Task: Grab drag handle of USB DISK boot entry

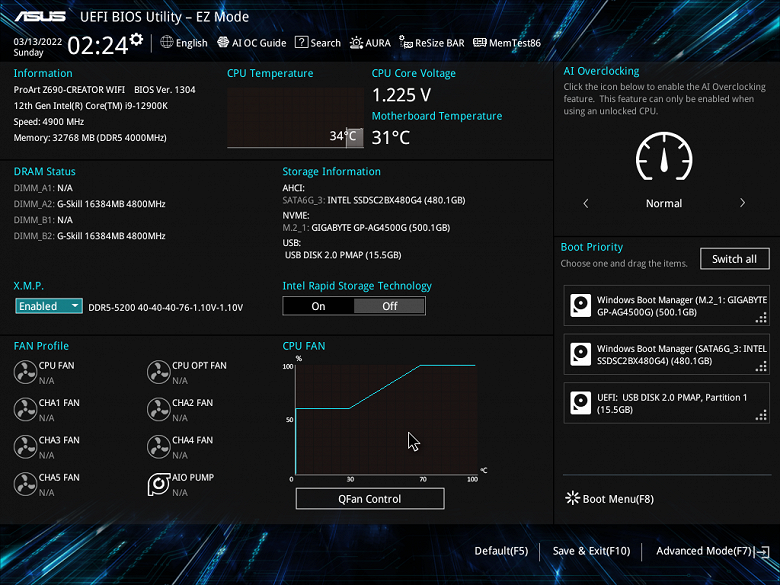Action: point(761,415)
